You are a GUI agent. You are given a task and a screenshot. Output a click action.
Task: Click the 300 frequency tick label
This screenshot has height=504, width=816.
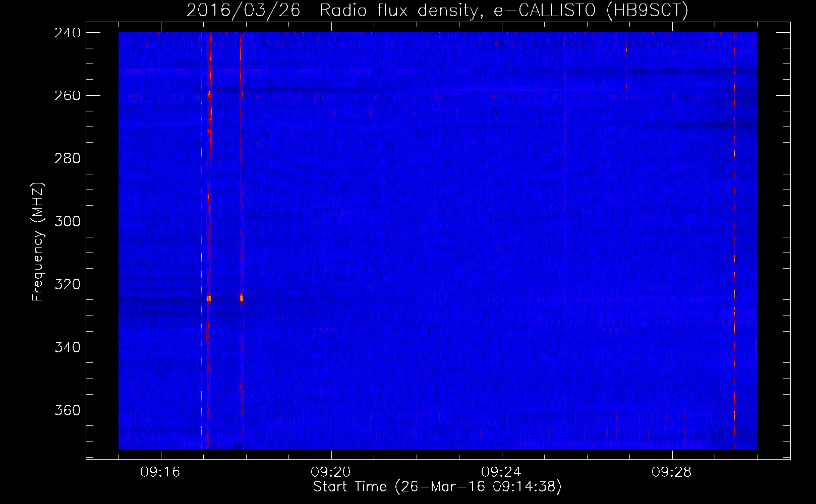pyautogui.click(x=67, y=222)
